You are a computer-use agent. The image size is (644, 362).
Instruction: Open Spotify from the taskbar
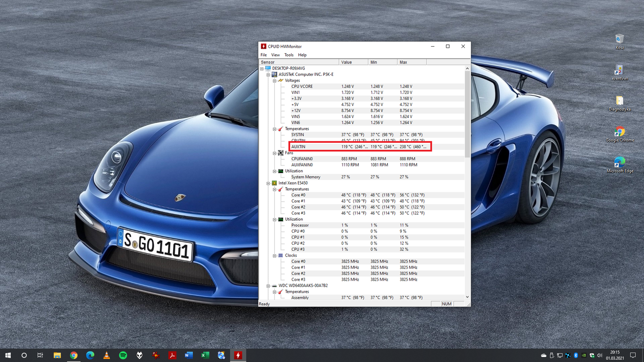click(x=123, y=355)
